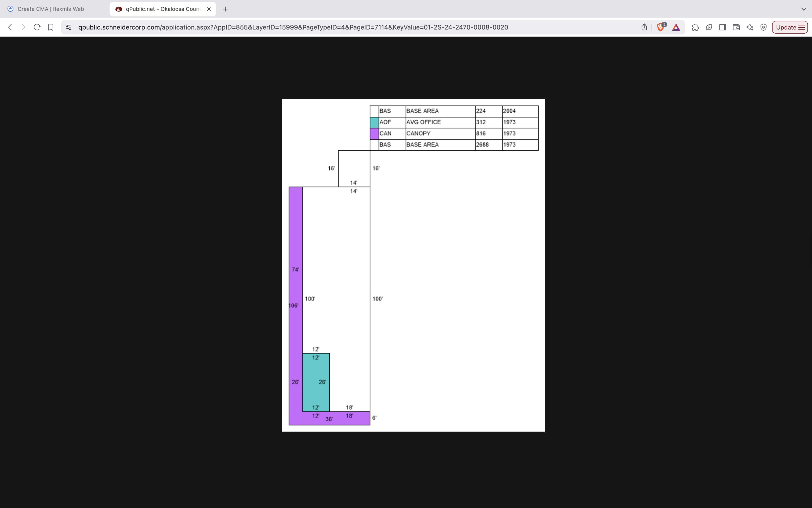Open Leo AI sparkle icon
This screenshot has width=812, height=508.
click(x=750, y=27)
